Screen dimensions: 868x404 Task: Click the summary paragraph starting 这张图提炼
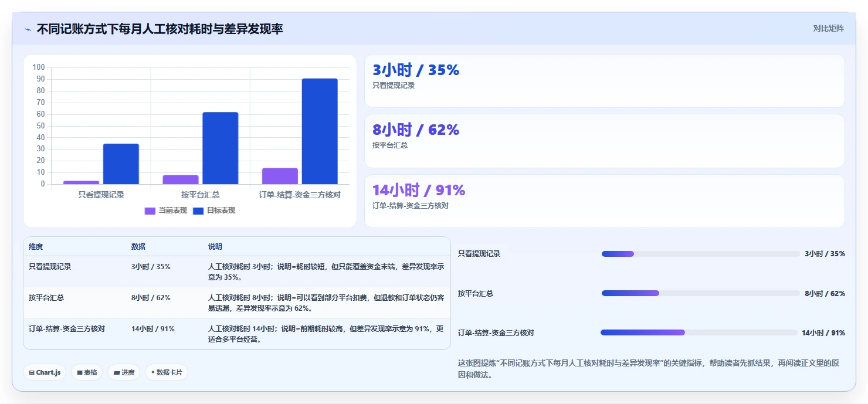coord(649,369)
